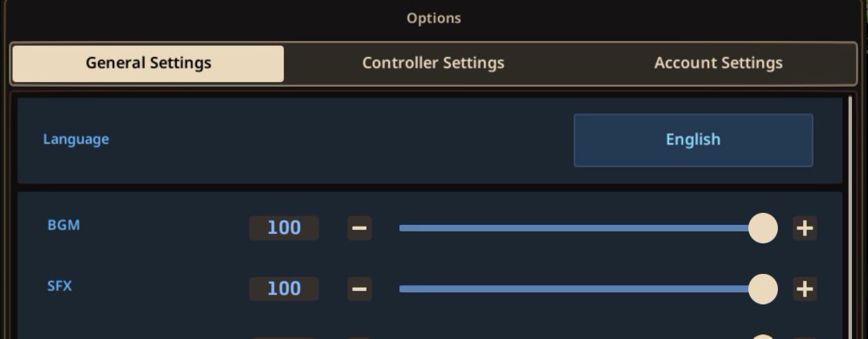This screenshot has height=339, width=868.
Task: Click the options panel vertical scrollbar
Action: (850, 217)
